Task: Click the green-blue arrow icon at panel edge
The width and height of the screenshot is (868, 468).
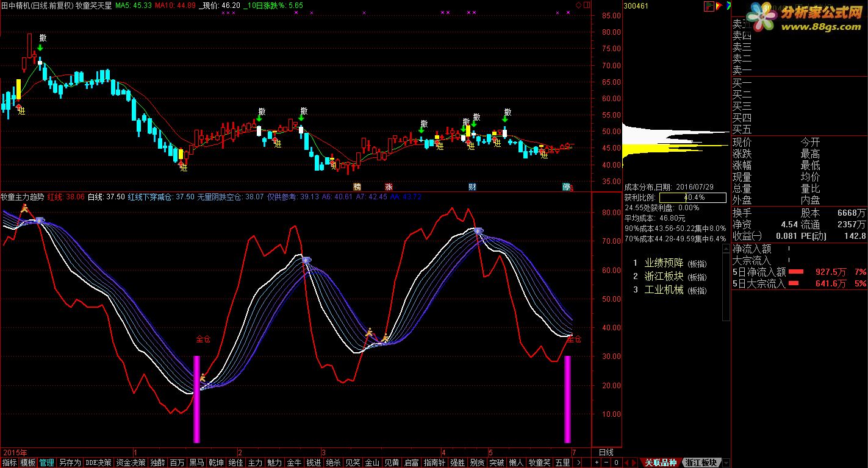Action: [x=728, y=5]
